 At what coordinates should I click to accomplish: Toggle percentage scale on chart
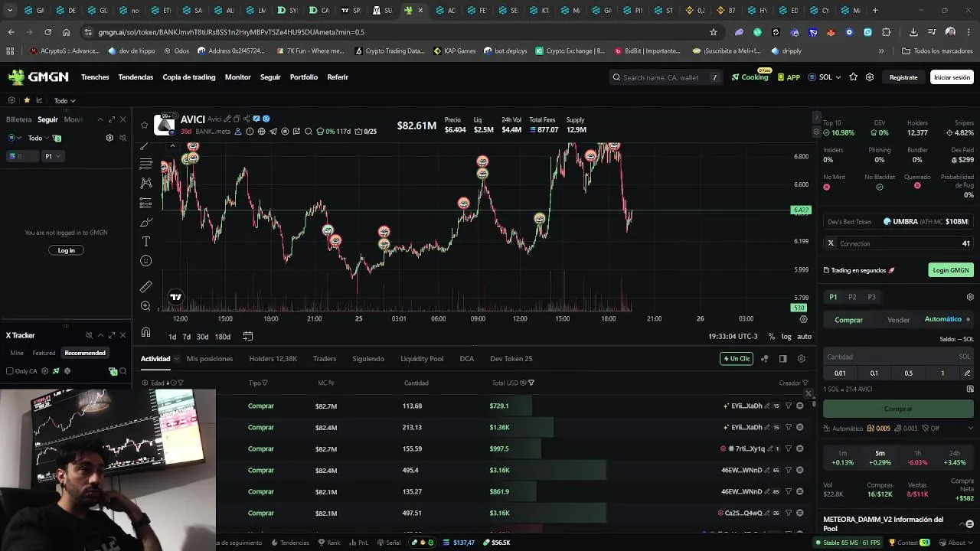tap(771, 337)
